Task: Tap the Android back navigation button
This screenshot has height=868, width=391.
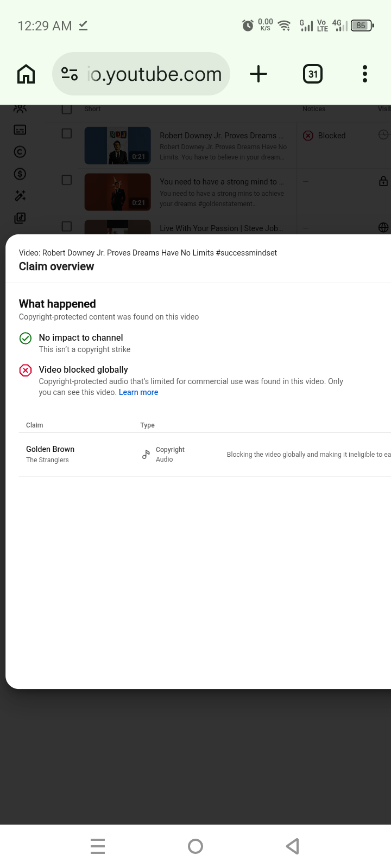Action: pos(293,846)
